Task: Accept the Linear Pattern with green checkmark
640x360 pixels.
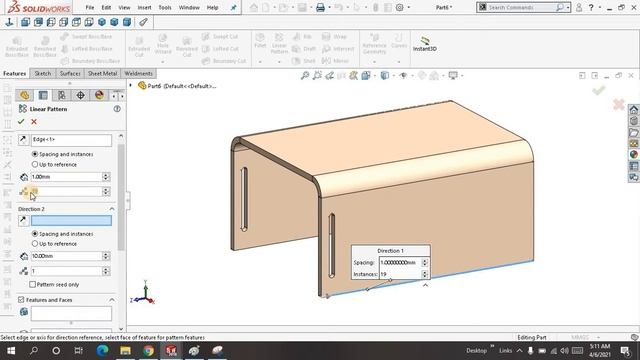Action: pos(21,122)
